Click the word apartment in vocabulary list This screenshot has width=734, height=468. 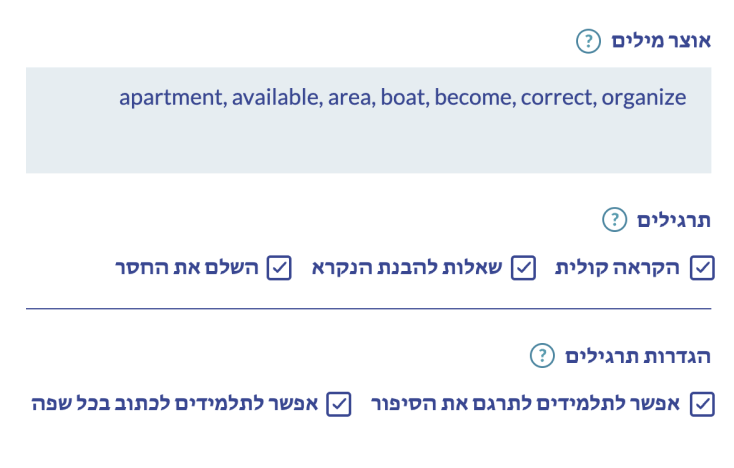tap(173, 98)
